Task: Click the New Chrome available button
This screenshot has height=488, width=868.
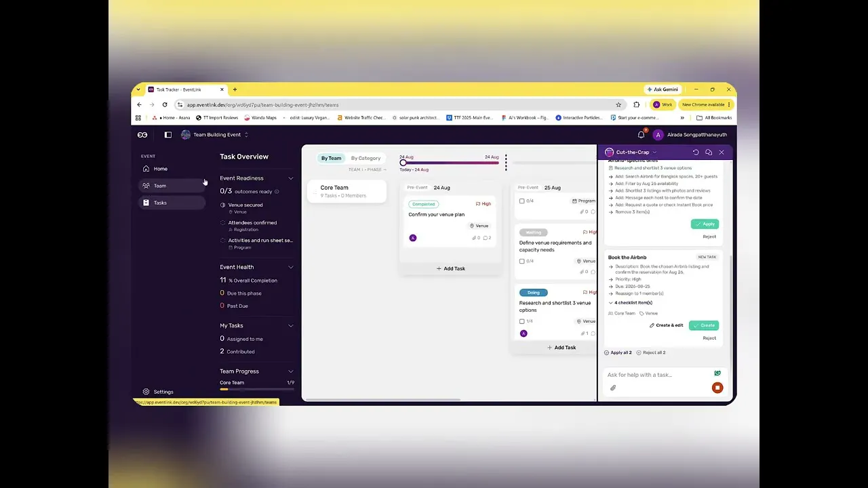Action: pos(706,105)
